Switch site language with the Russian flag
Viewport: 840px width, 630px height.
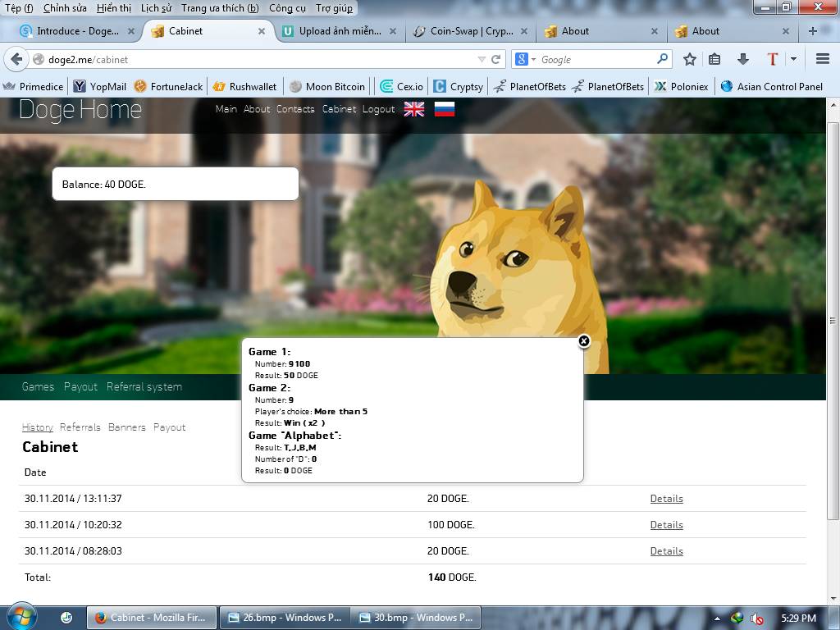tap(445, 109)
